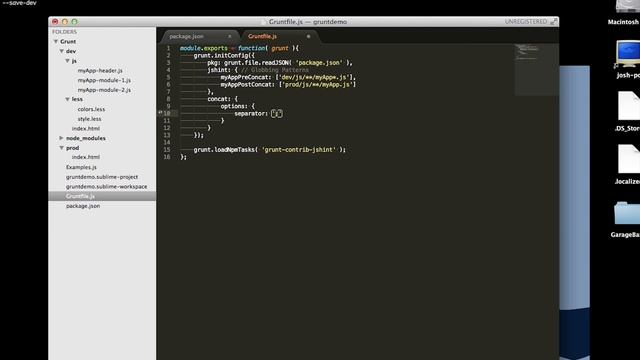Click the green zoom window button
This screenshot has height=360, width=640.
[74, 22]
